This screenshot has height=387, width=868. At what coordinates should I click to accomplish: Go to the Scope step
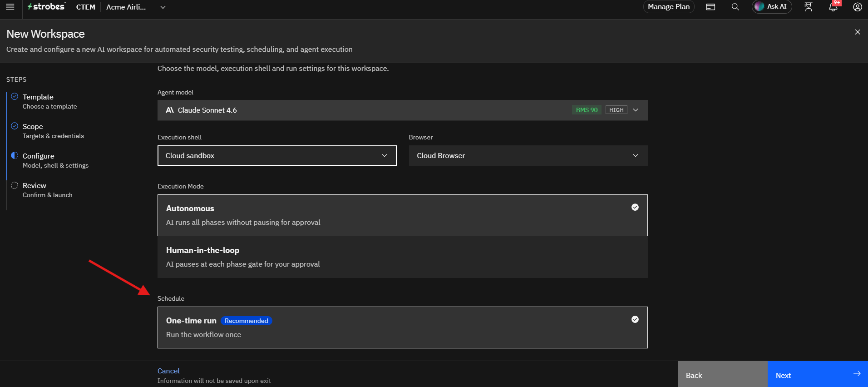click(x=53, y=131)
